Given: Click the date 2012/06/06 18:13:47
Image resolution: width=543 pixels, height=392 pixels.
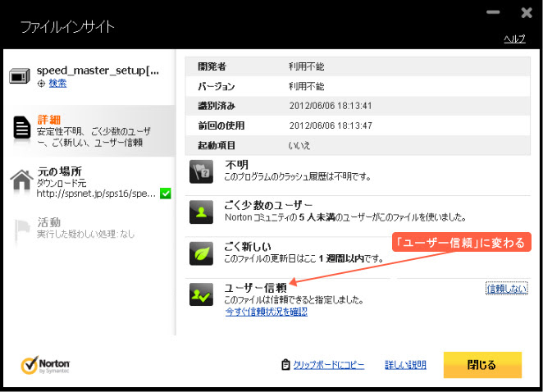Looking at the screenshot, I should 331,125.
